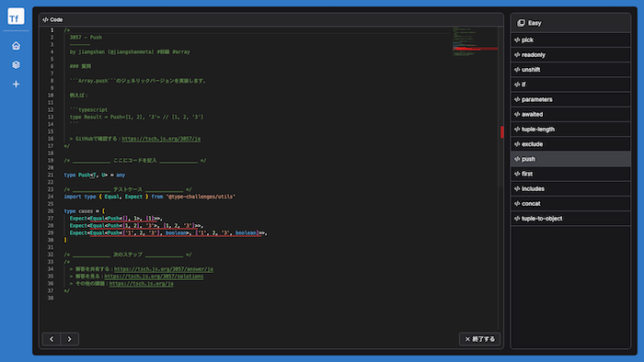Click the Easy difficulty header
The width and height of the screenshot is (644, 362).
coord(570,23)
